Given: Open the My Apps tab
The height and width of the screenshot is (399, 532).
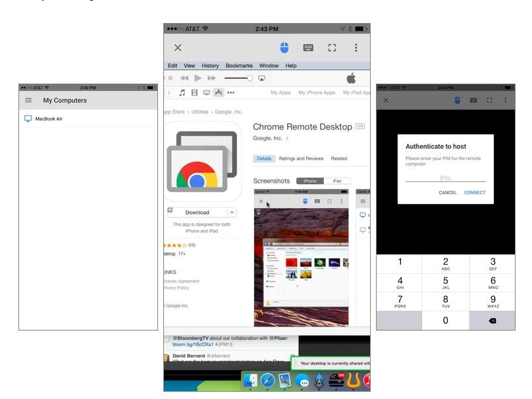Looking at the screenshot, I should pos(280,93).
